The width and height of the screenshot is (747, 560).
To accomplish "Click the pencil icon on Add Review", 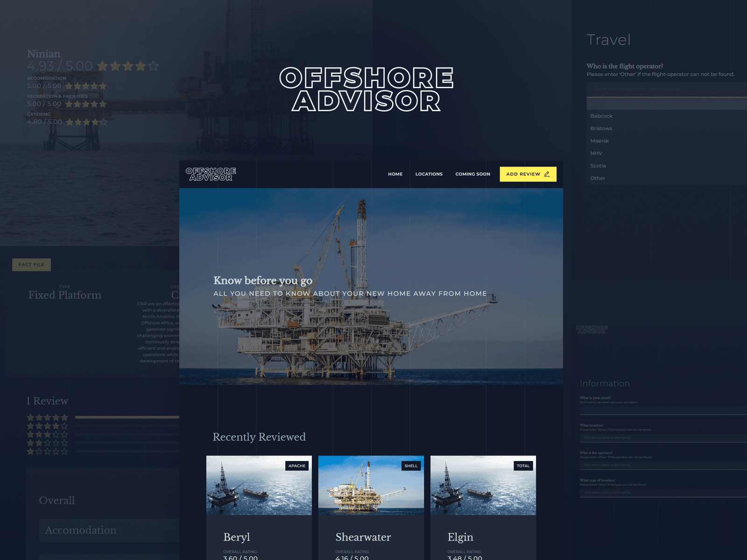I will pos(547,174).
